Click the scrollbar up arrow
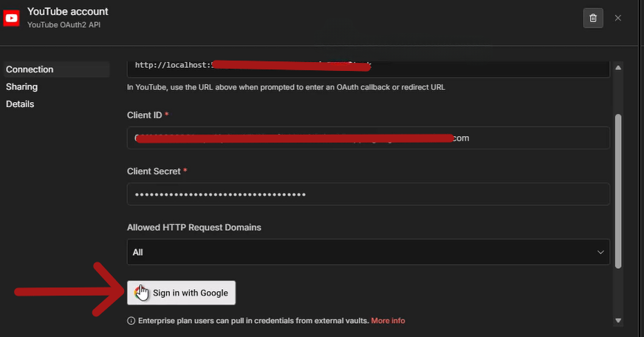This screenshot has width=644, height=337. 618,67
